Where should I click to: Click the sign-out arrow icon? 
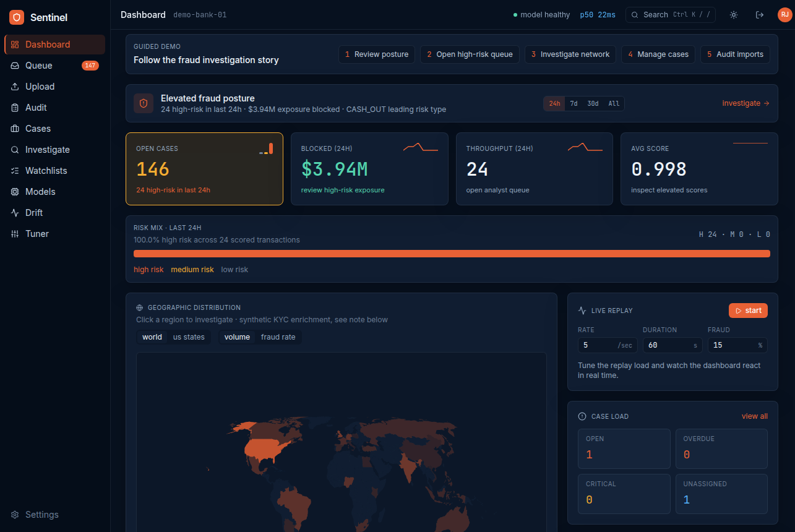tap(760, 15)
